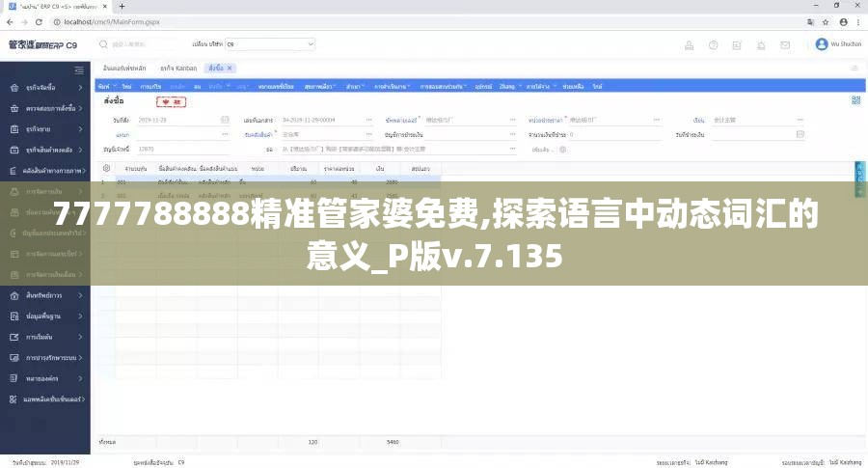Click the 2019/11/29 date in the status bar

point(66,462)
